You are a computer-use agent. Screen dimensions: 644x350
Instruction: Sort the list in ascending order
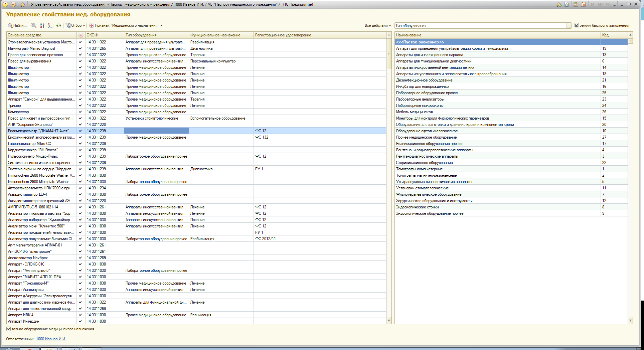[x=42, y=25]
